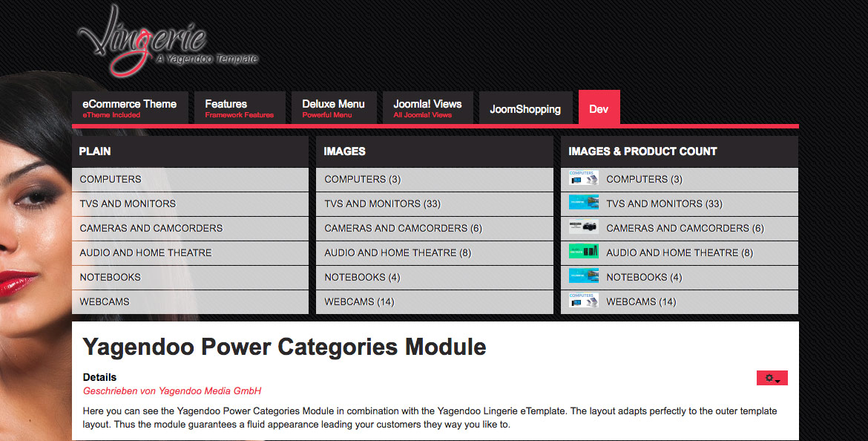Open the Deluxe Menu tab
Image resolution: width=868 pixels, height=441 pixels.
pos(334,108)
